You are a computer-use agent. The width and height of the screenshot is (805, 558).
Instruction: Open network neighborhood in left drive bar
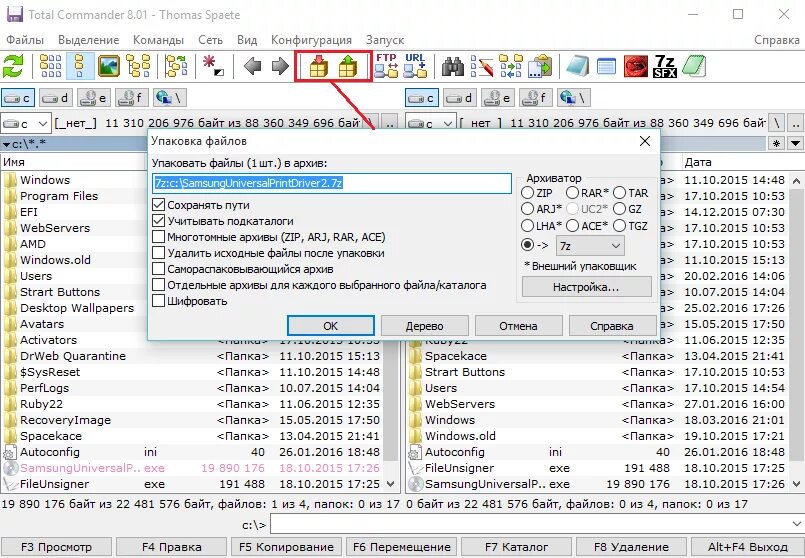pyautogui.click(x=170, y=98)
